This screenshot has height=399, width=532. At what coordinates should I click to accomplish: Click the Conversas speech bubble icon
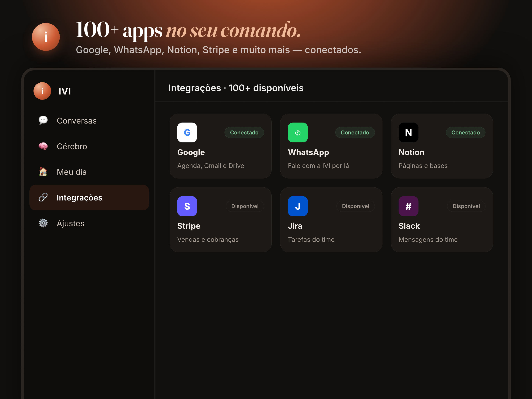tap(43, 120)
